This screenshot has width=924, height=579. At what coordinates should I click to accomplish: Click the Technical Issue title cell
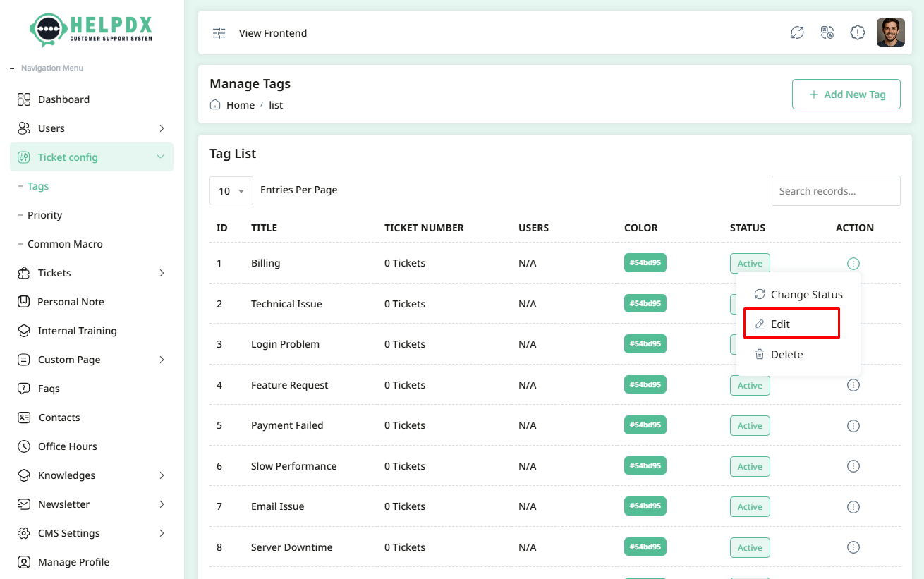point(286,304)
